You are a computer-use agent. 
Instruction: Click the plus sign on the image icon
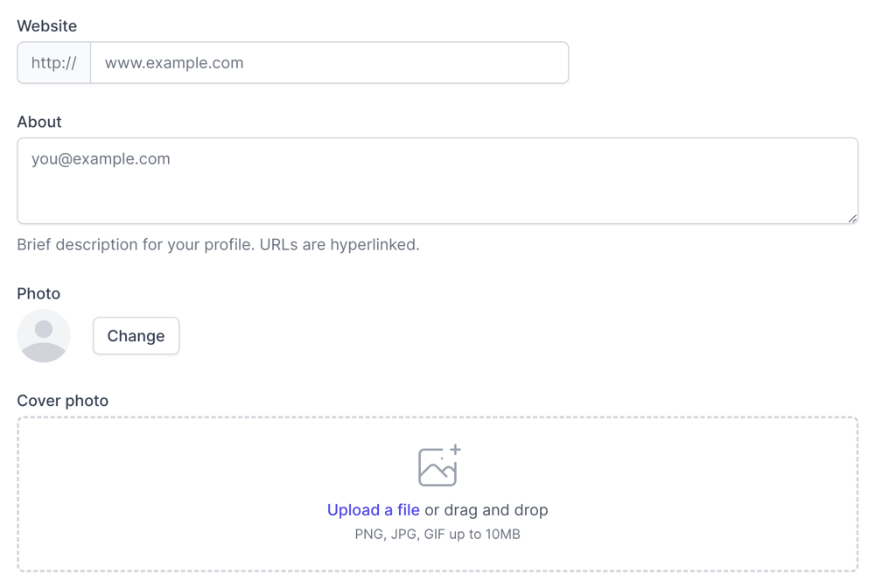pos(455,450)
